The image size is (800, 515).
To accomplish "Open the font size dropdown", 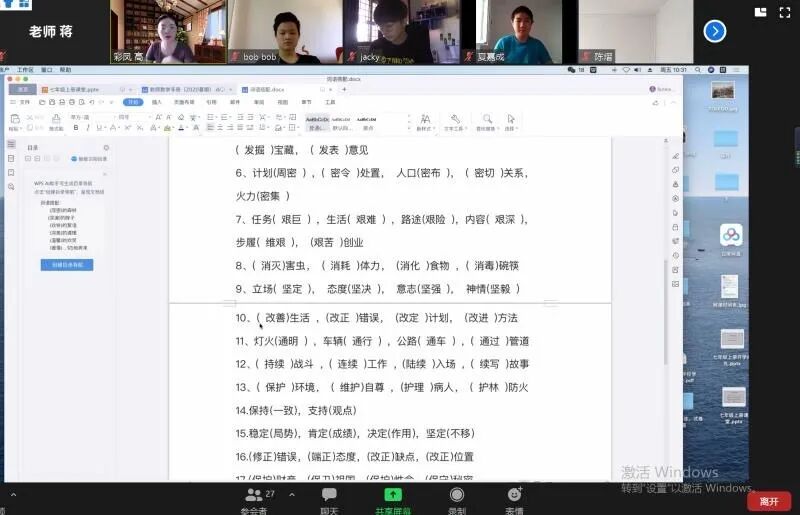I will pyautogui.click(x=134, y=117).
